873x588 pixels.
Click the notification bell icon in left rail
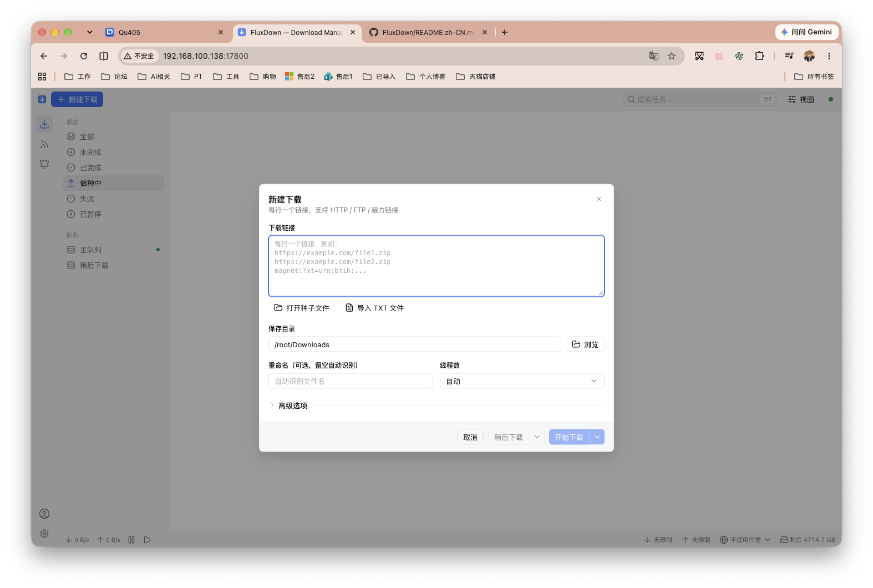(44, 164)
